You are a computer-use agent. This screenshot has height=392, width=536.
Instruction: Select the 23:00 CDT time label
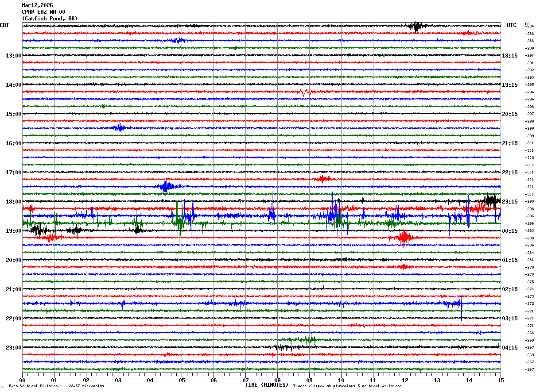click(14, 347)
